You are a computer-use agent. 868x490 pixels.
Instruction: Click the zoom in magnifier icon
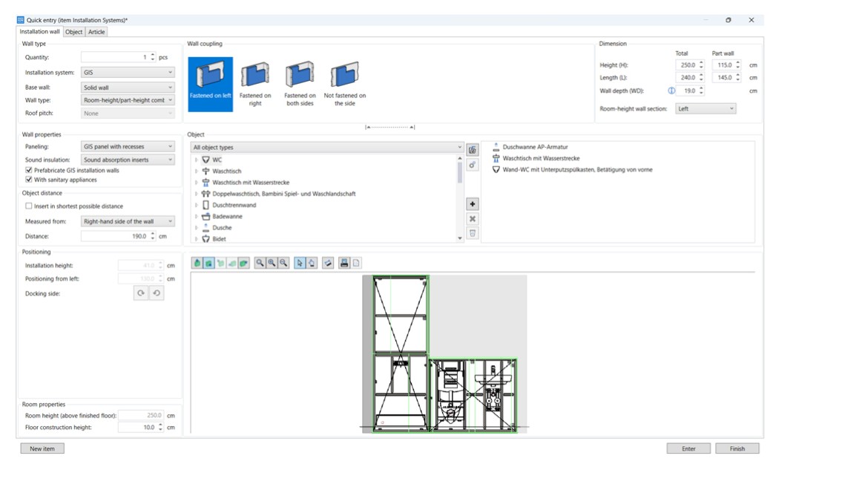point(272,263)
